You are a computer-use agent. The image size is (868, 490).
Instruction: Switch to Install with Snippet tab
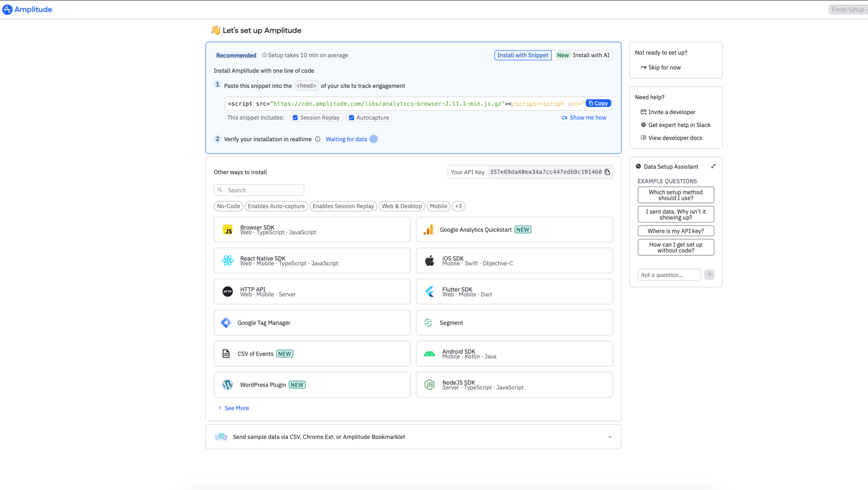click(523, 55)
